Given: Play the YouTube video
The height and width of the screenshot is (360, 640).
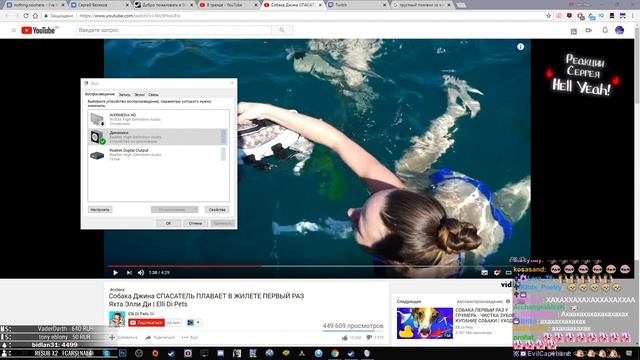Looking at the screenshot, I should (116, 273).
